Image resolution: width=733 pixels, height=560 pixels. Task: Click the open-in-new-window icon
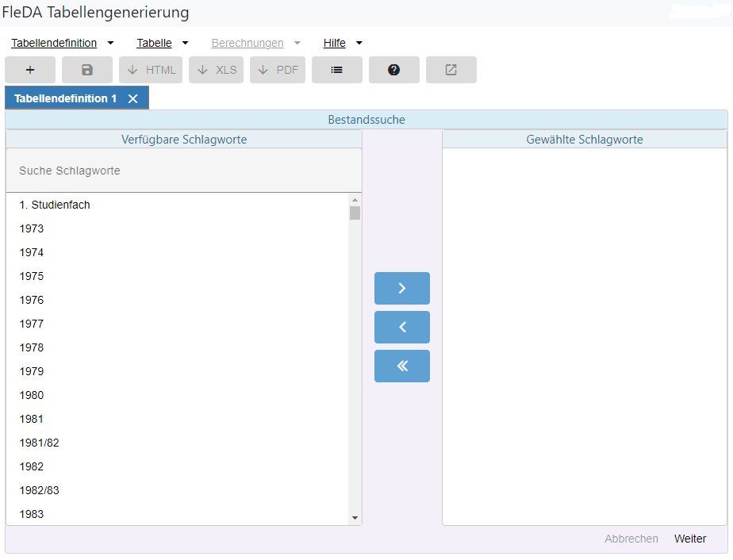tap(451, 70)
